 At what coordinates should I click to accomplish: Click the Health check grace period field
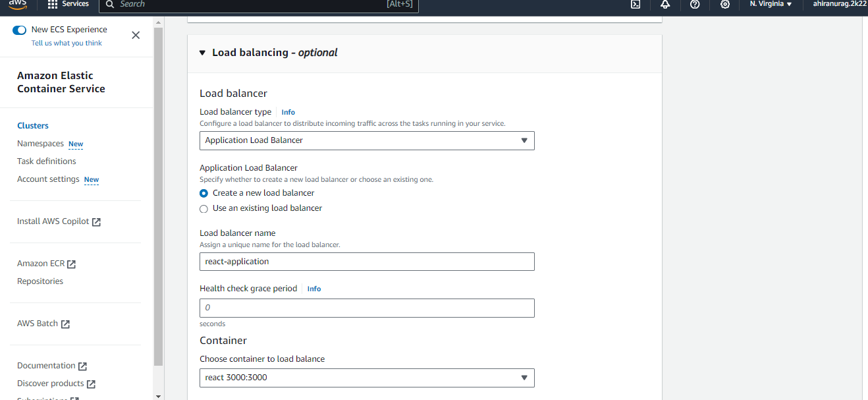point(367,308)
